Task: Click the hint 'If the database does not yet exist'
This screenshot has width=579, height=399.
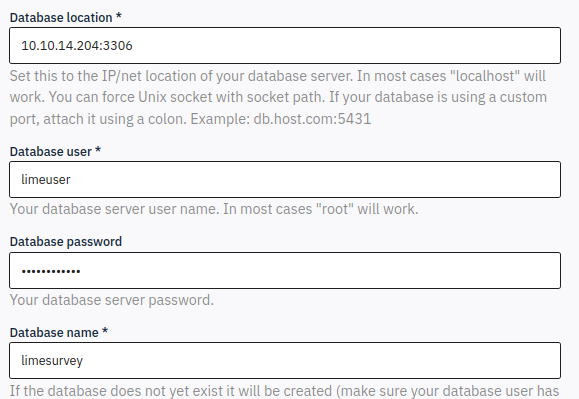Action: click(284, 391)
